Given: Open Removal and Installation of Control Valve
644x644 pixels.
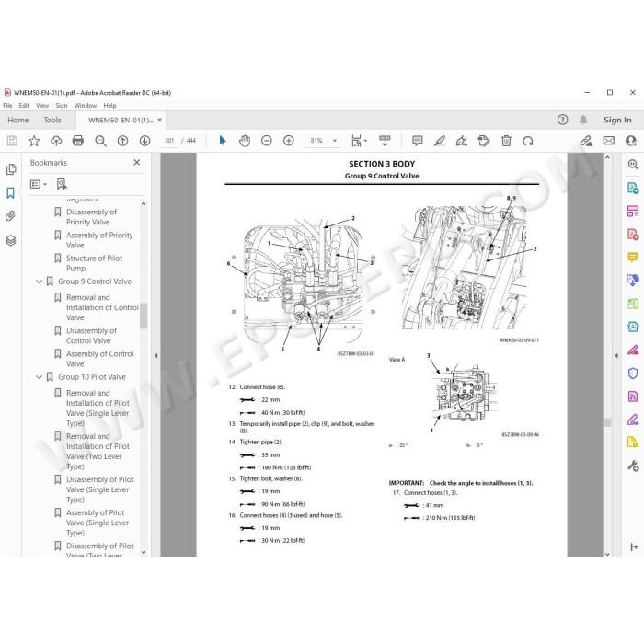Looking at the screenshot, I should (x=102, y=307).
